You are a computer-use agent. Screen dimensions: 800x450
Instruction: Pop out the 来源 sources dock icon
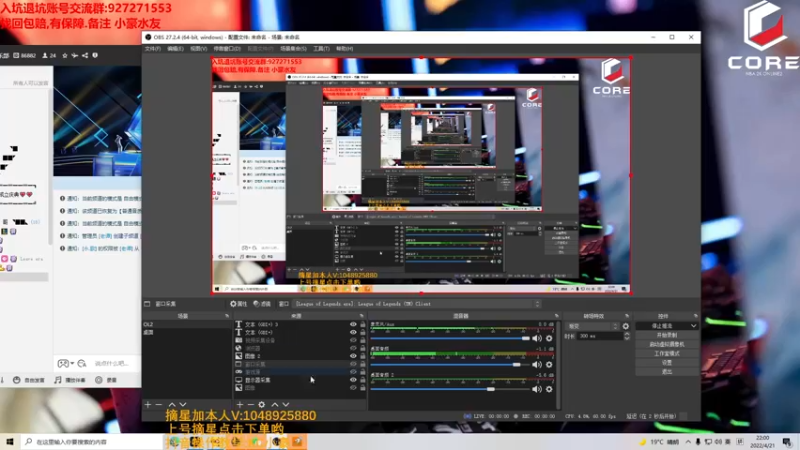[x=362, y=316]
